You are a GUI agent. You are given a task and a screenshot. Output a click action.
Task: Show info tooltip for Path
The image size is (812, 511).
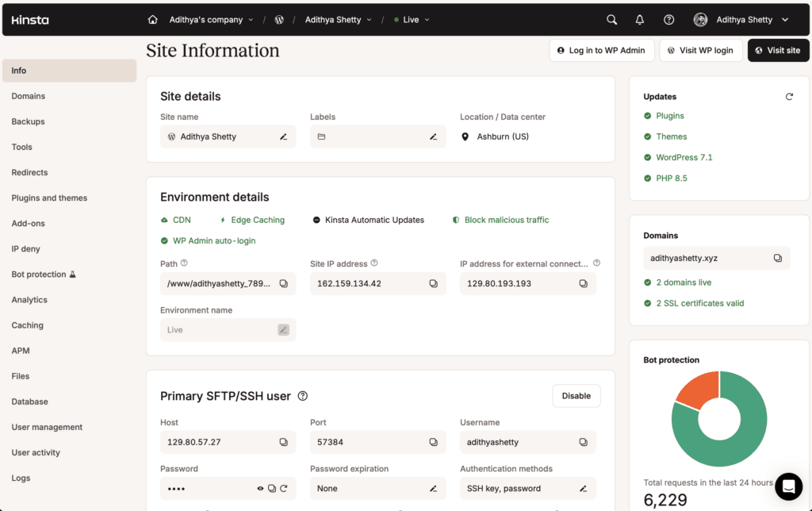[x=184, y=263]
